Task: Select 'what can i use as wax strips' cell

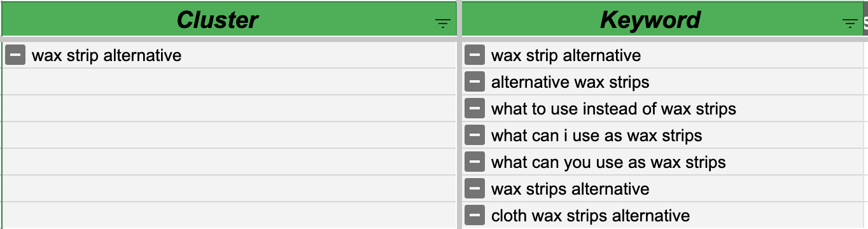Action: click(x=662, y=135)
